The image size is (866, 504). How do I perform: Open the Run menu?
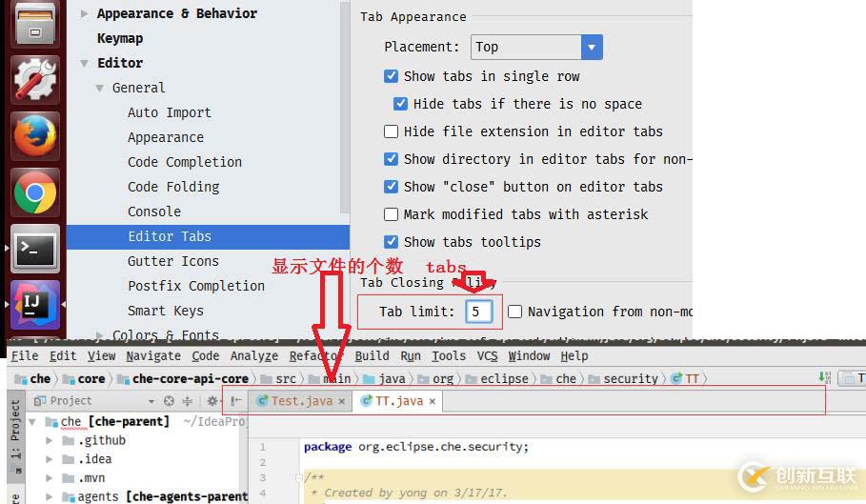(x=411, y=356)
